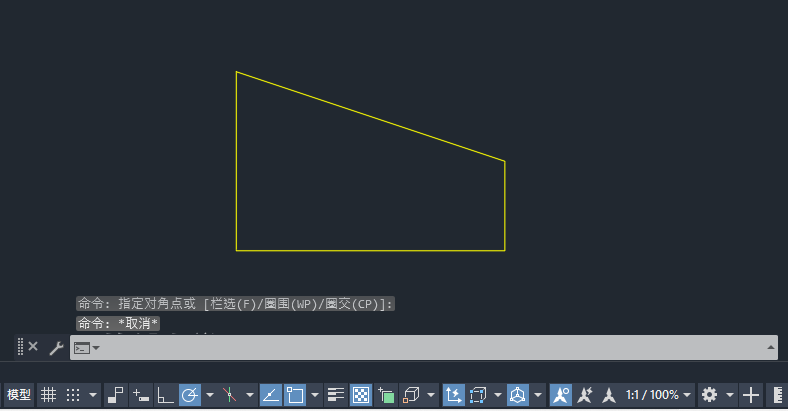Disable polar tracking
Viewport: 788px width, 411px height.
190,395
